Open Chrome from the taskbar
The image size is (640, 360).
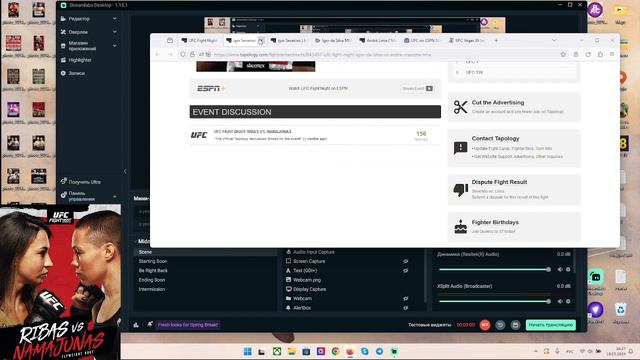[335, 351]
